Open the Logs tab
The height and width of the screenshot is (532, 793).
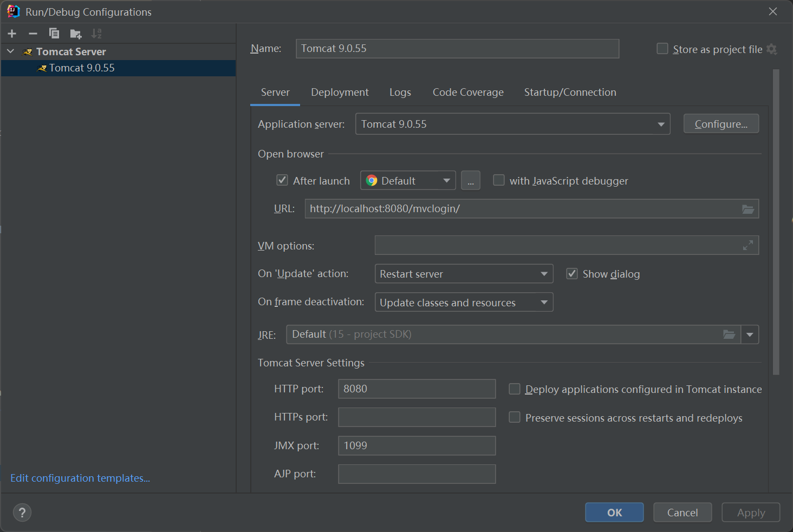pyautogui.click(x=400, y=93)
